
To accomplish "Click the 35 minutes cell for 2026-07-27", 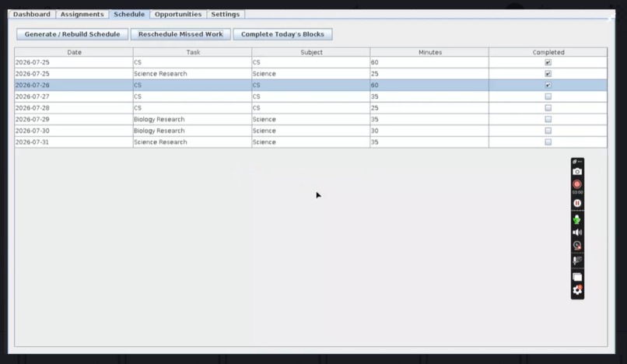I will 430,96.
